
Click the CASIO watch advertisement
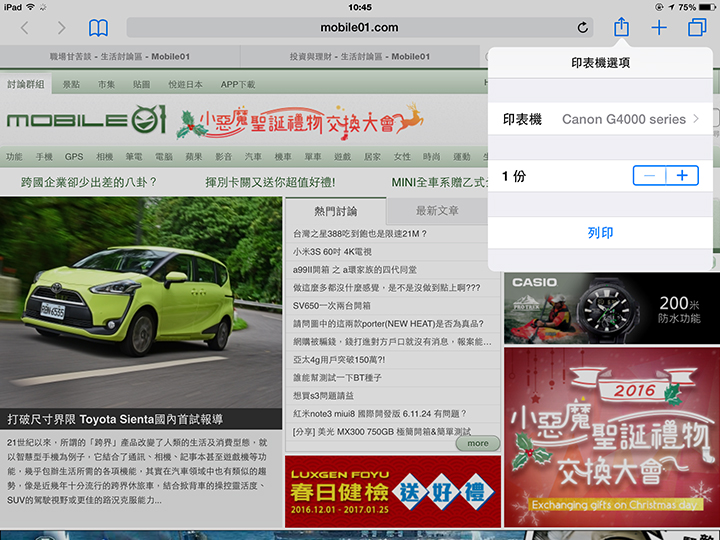612,308
